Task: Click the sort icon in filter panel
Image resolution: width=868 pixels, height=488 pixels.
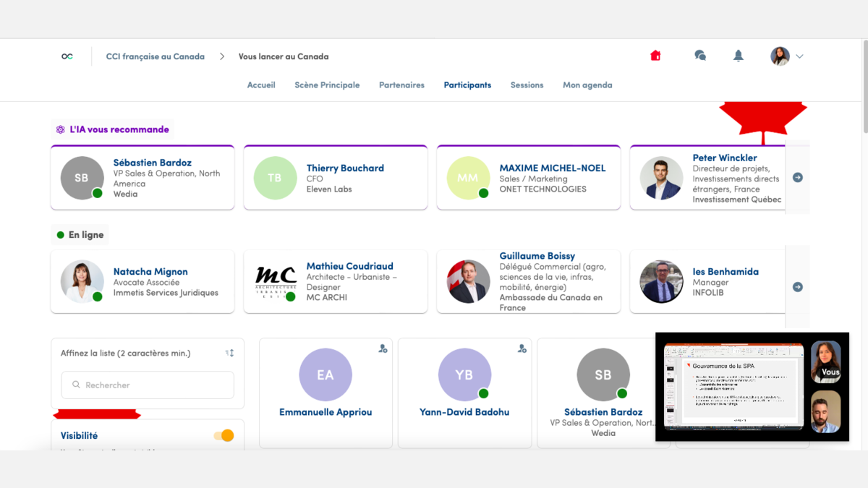Action: [x=229, y=353]
